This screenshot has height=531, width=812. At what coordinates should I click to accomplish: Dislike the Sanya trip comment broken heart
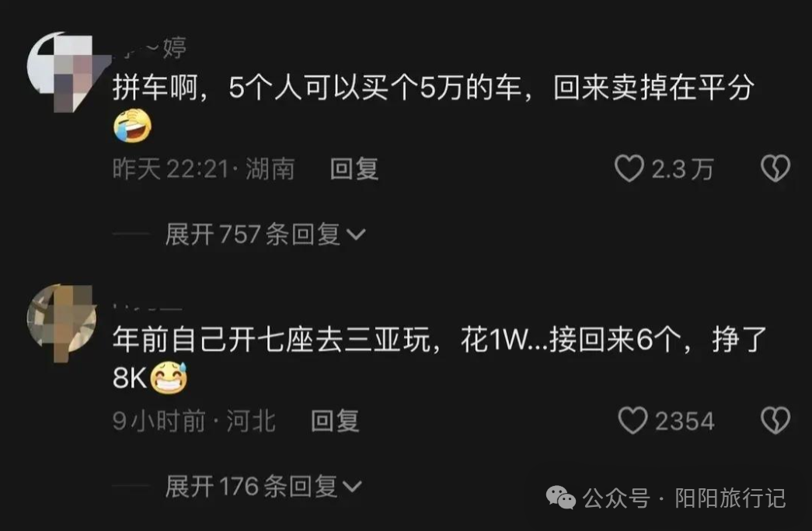click(x=775, y=420)
